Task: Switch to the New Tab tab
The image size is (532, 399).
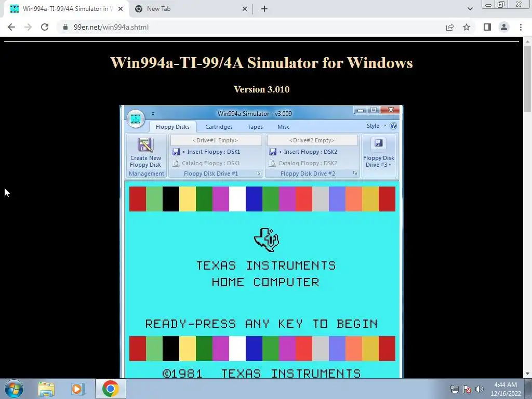Action: [x=191, y=9]
